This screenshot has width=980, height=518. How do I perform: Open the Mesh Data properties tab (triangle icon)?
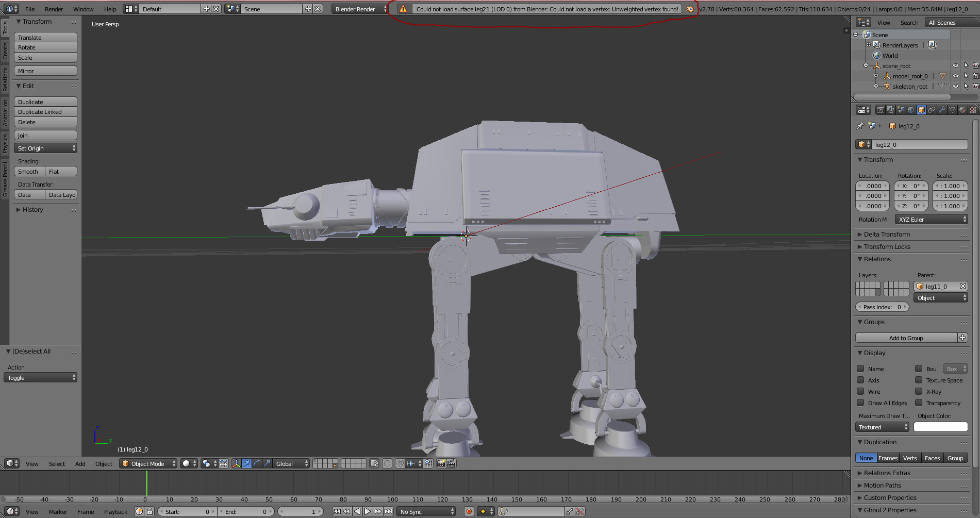[x=952, y=110]
